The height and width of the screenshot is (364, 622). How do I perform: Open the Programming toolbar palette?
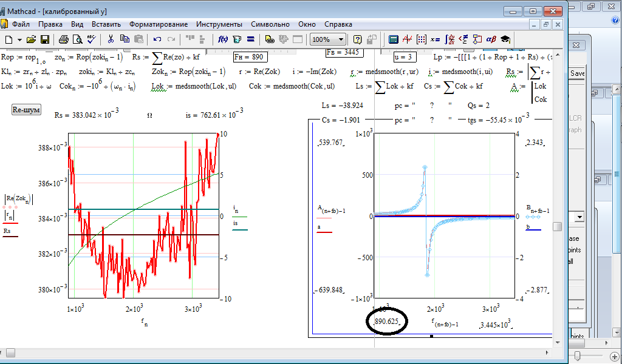click(477, 39)
